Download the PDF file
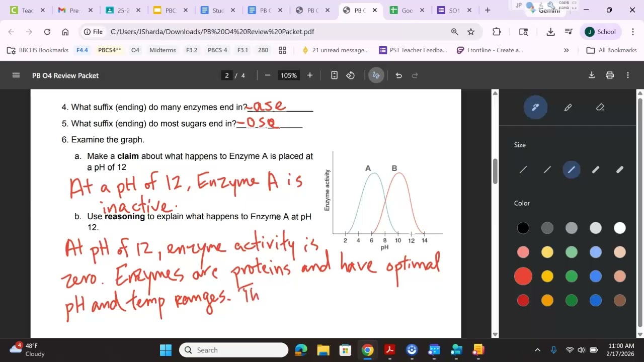This screenshot has width=644, height=362. 592,75
